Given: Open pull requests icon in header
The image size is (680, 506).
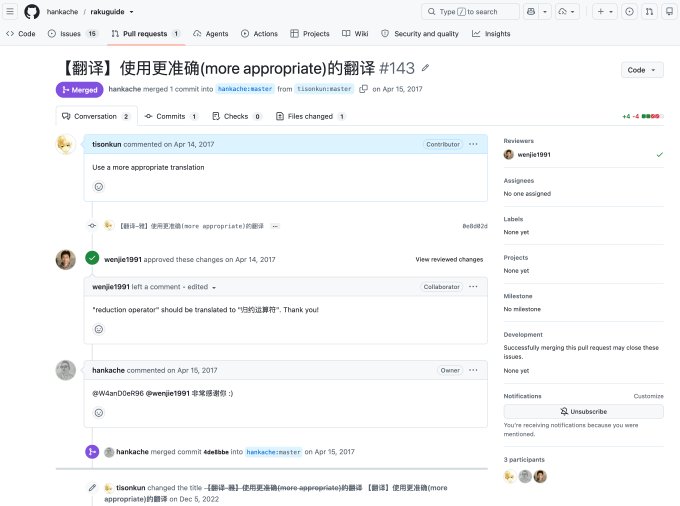Looking at the screenshot, I should coord(649,12).
